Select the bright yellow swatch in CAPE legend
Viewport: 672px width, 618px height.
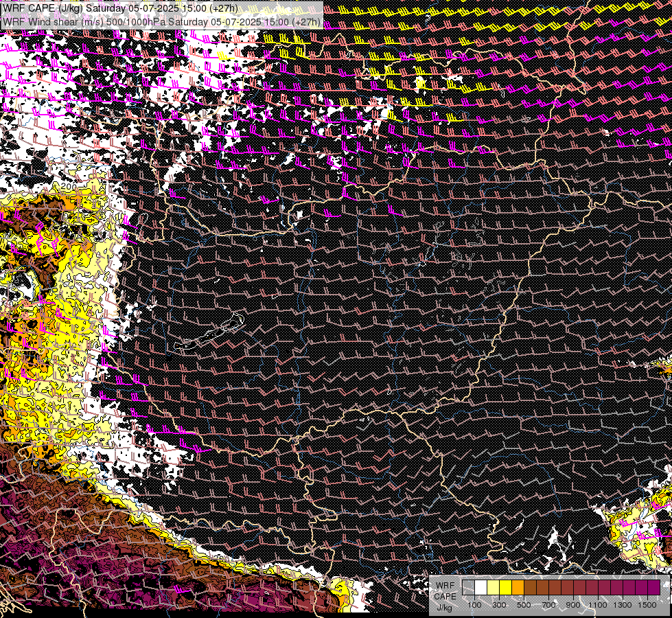coord(505,588)
